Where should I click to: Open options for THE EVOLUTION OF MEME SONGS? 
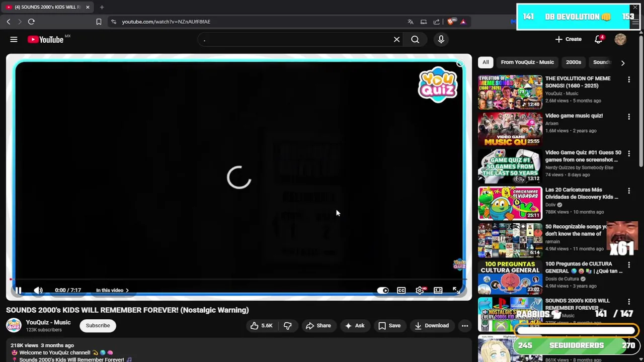point(628,79)
